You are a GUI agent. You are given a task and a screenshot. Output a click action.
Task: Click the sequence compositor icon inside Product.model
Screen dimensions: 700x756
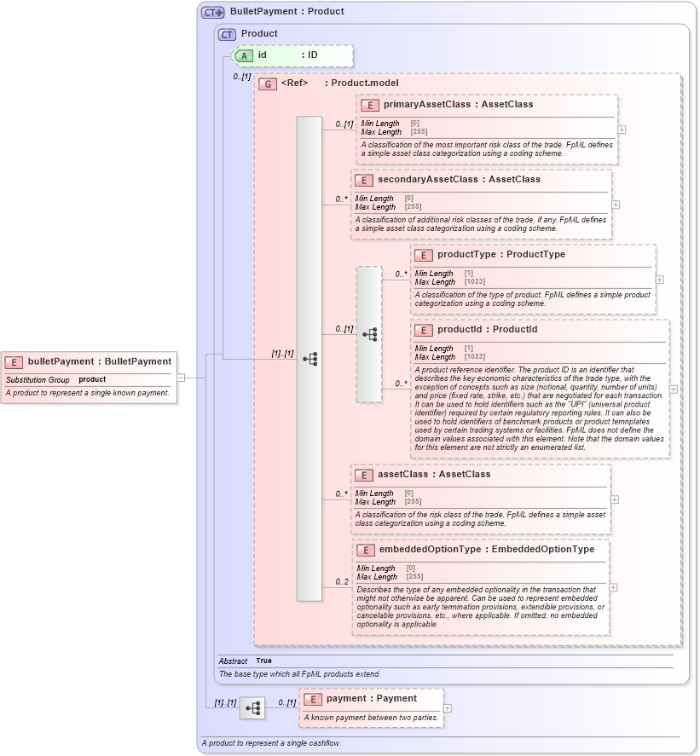click(x=311, y=358)
